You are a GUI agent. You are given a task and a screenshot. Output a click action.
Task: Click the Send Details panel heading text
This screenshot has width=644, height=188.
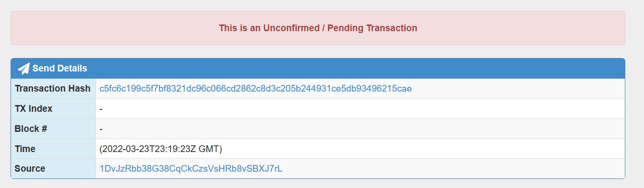click(60, 69)
